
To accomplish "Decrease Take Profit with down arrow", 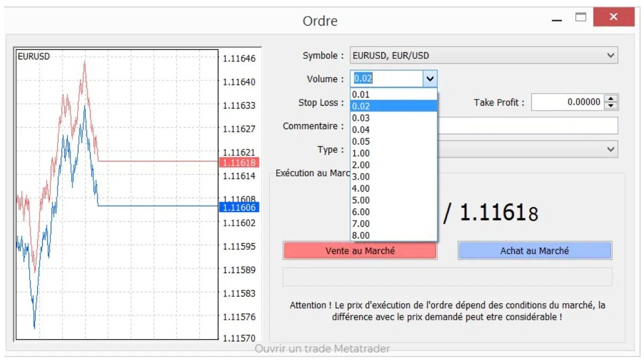I will [x=611, y=106].
